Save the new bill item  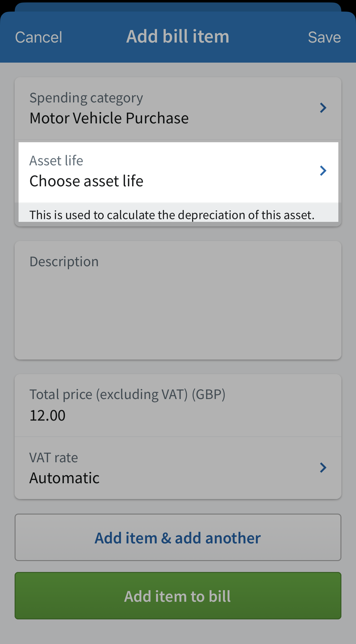click(x=324, y=37)
